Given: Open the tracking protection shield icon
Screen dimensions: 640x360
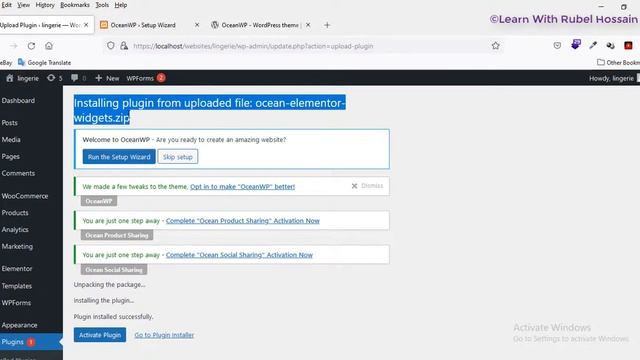Looking at the screenshot, I should click(x=111, y=46).
